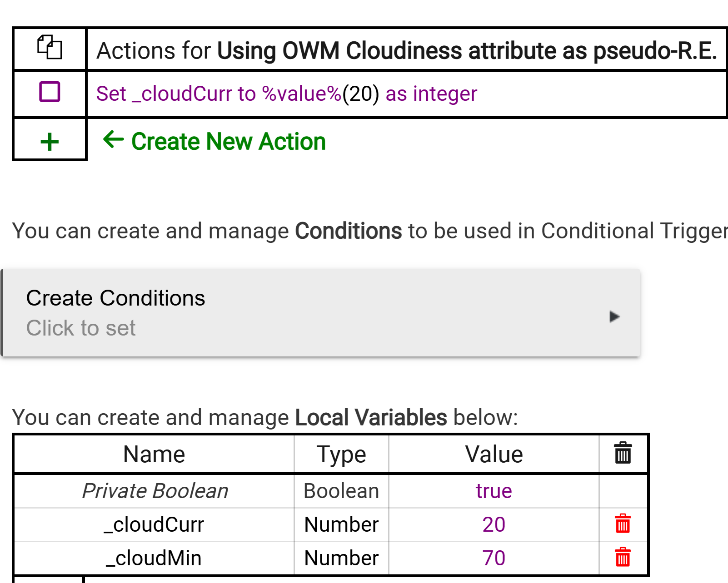728x583 pixels.
Task: Click the copy actions icon
Action: pos(49,48)
